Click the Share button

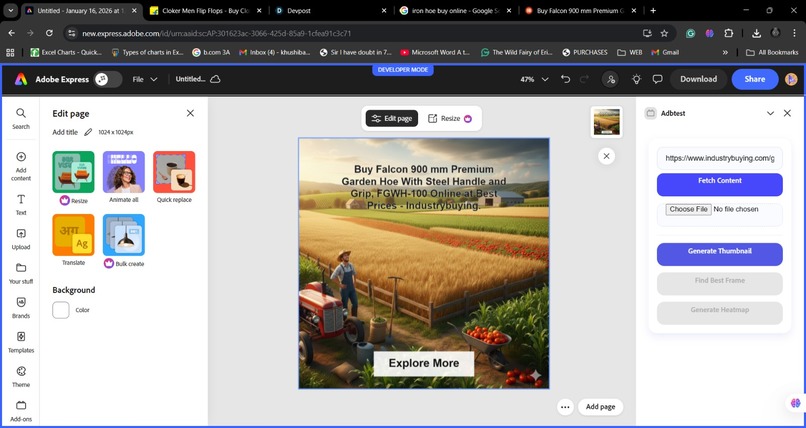tap(755, 79)
